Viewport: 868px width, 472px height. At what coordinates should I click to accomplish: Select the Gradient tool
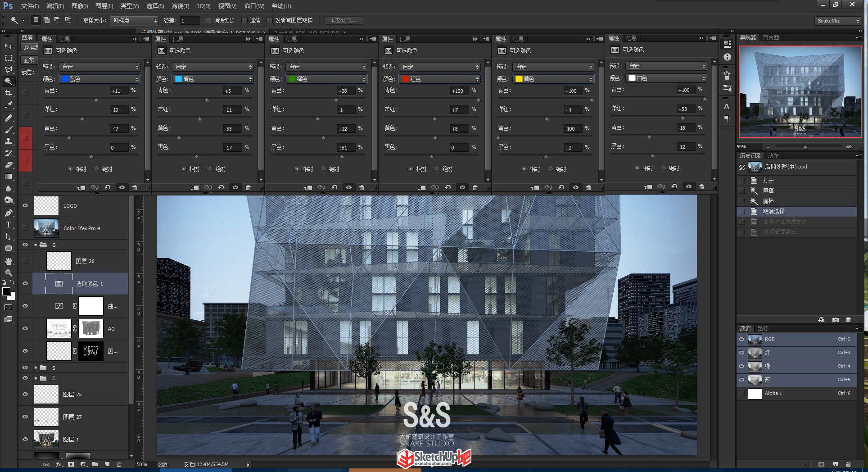pos(9,177)
